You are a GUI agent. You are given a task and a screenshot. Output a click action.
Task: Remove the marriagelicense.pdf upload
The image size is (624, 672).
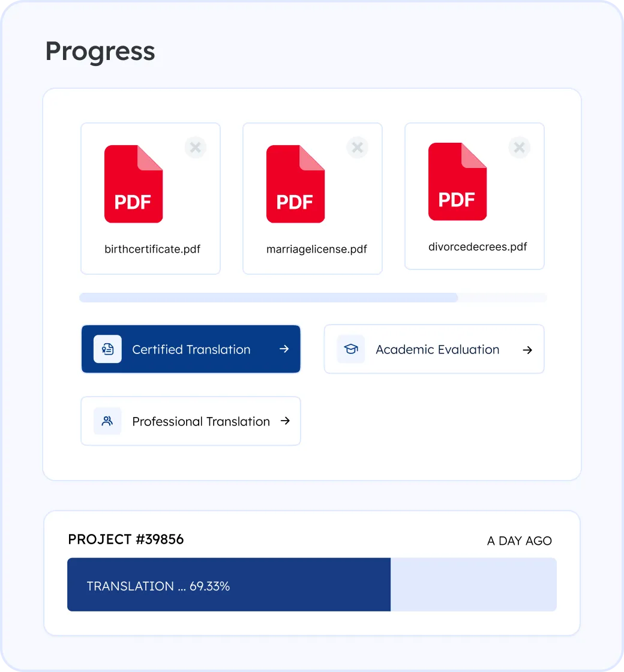pyautogui.click(x=358, y=147)
